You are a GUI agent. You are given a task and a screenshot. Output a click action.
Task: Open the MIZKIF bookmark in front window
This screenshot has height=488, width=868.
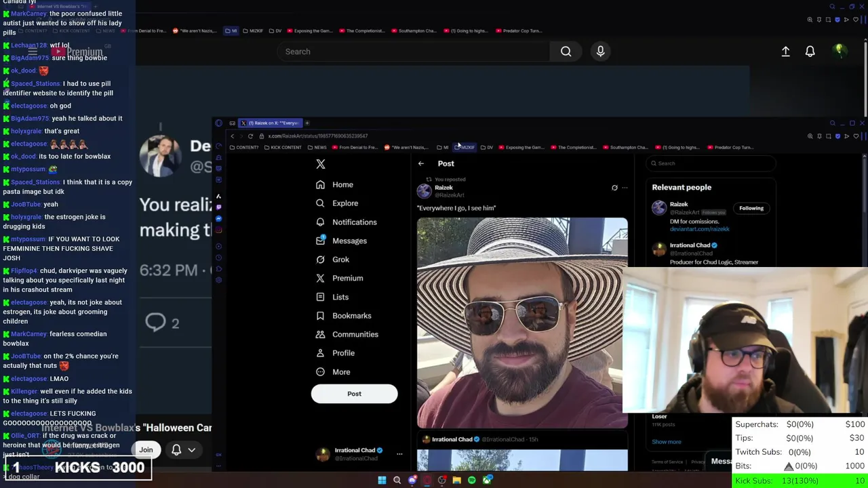[465, 147]
